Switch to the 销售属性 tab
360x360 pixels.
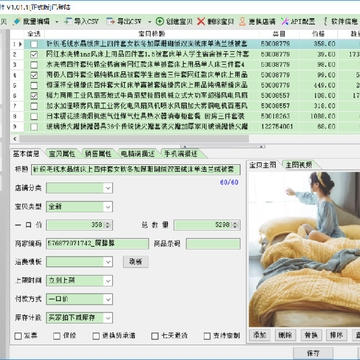pos(98,154)
